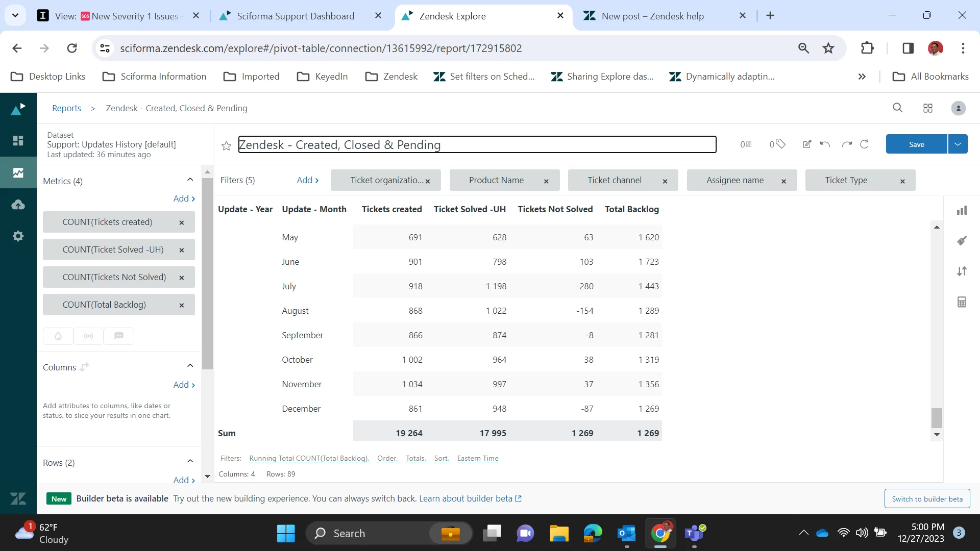
Task: Open the result calculations calculator icon
Action: (x=962, y=302)
